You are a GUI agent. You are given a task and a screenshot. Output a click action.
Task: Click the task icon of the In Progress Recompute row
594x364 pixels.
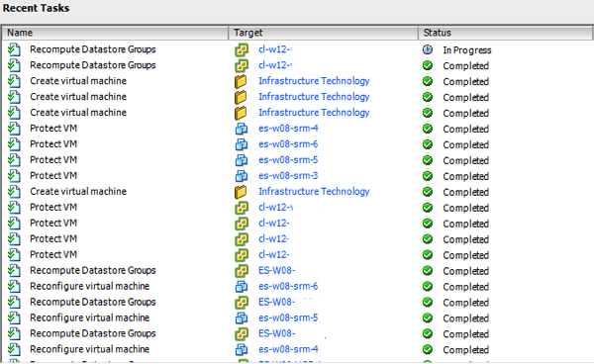(15, 49)
